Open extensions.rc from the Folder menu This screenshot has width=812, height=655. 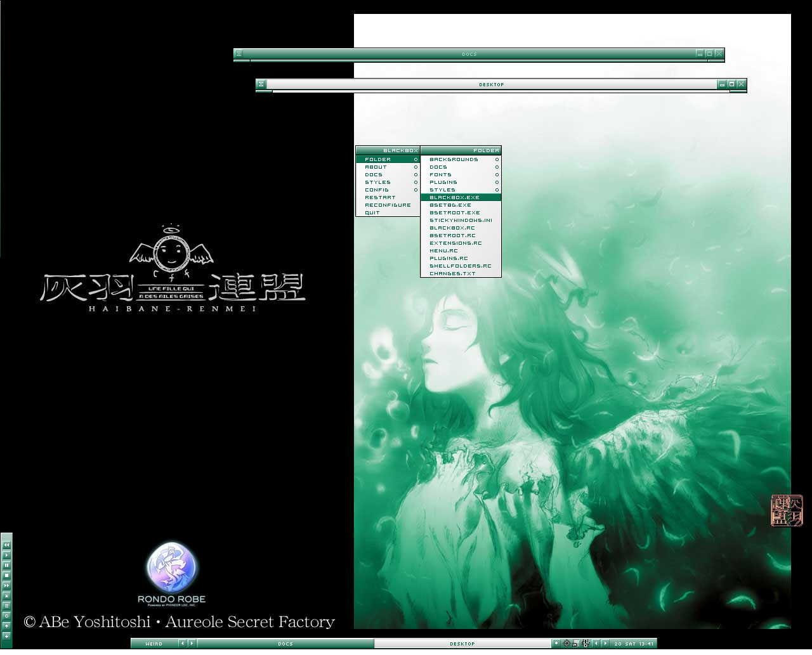(x=461, y=243)
